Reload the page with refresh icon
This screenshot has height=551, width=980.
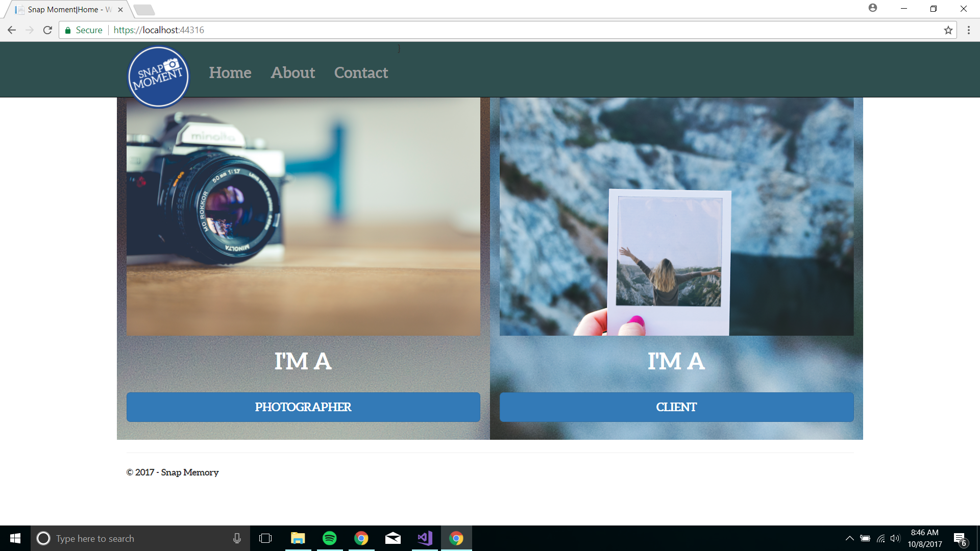[47, 30]
